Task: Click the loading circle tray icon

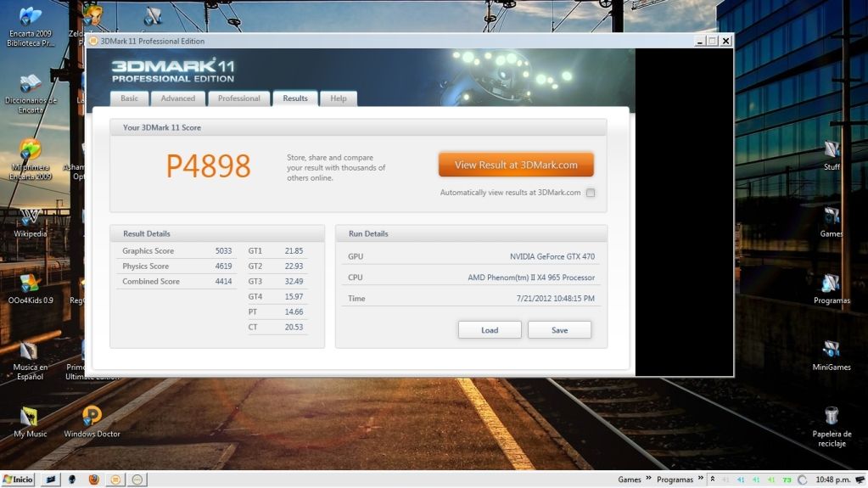Action: pos(803,480)
